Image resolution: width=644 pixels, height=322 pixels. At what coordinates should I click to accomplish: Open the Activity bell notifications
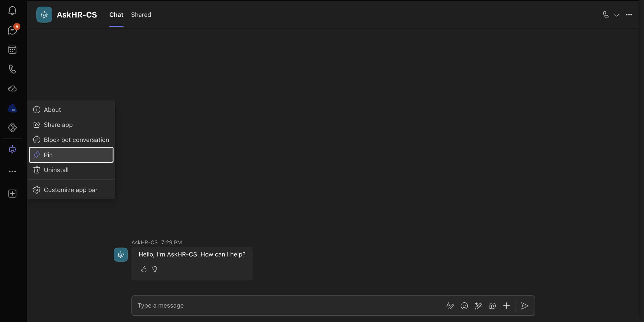tap(12, 11)
